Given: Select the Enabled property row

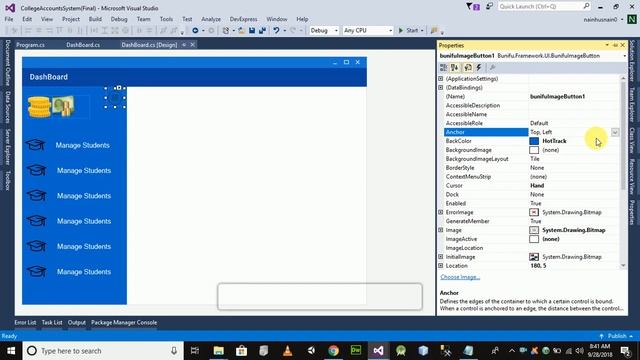Looking at the screenshot, I should pyautogui.click(x=531, y=203).
